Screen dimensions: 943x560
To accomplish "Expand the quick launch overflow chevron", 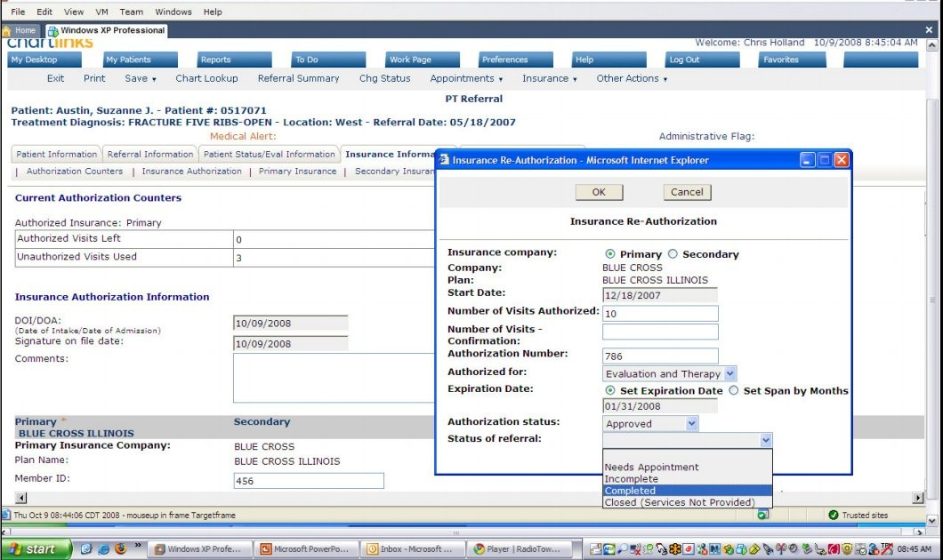I will pyautogui.click(x=138, y=546).
